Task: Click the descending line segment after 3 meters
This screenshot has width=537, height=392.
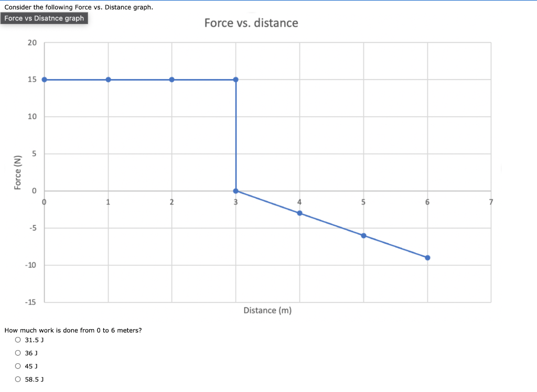Action: point(330,224)
